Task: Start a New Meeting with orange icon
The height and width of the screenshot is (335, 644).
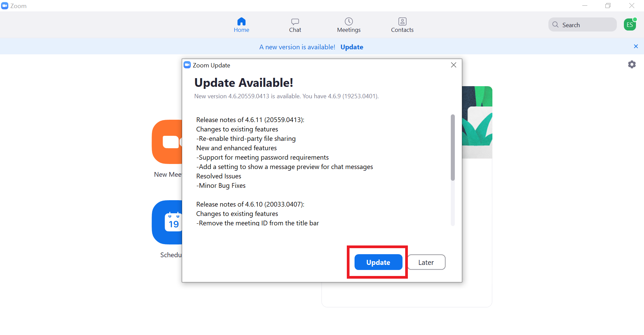Action: (x=167, y=142)
